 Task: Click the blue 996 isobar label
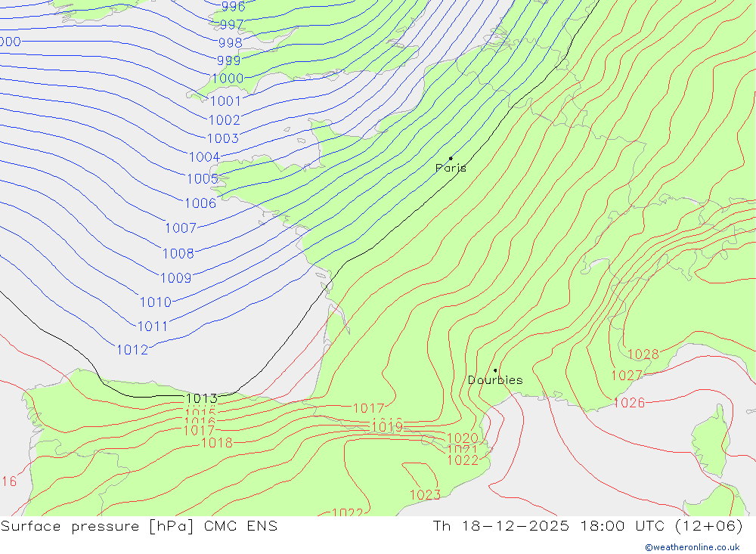tap(234, 6)
